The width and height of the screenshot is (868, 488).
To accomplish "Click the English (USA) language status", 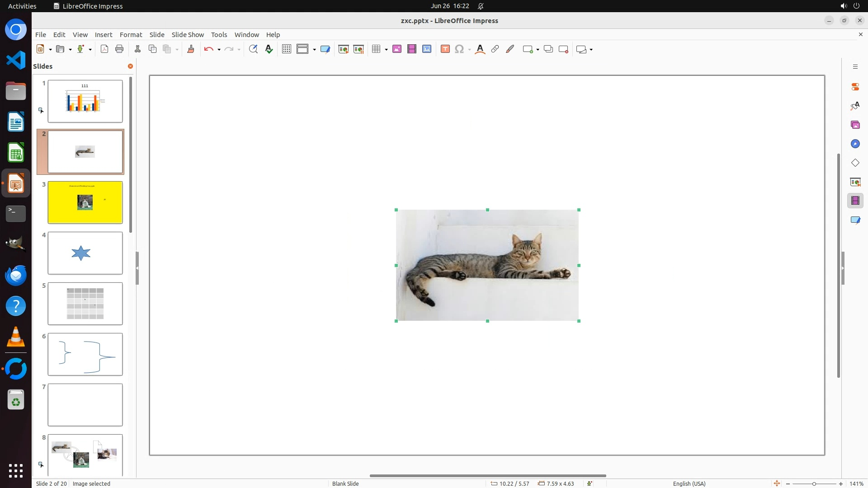I will click(x=689, y=483).
